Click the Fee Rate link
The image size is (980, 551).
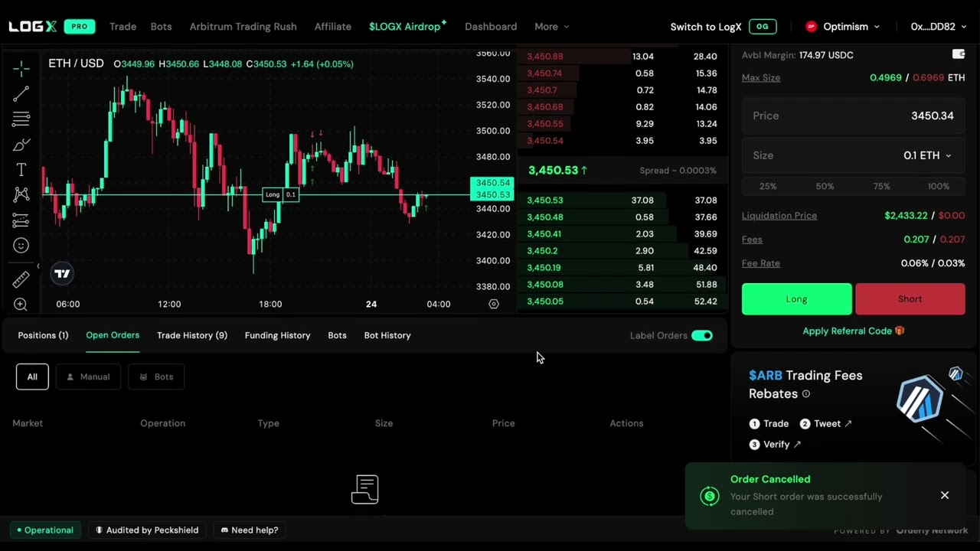pyautogui.click(x=761, y=263)
